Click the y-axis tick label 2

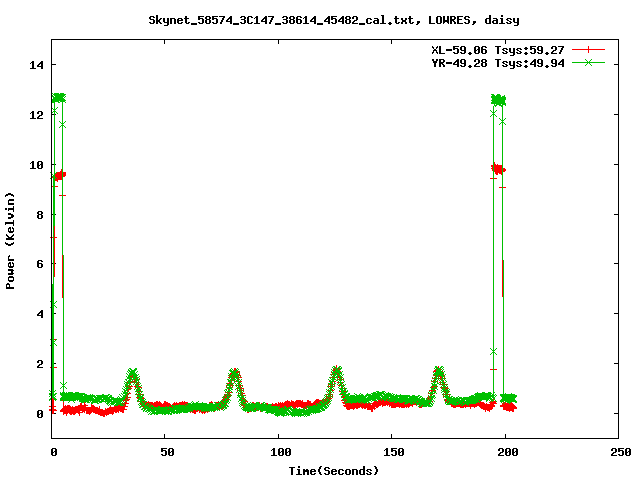pos(40,364)
